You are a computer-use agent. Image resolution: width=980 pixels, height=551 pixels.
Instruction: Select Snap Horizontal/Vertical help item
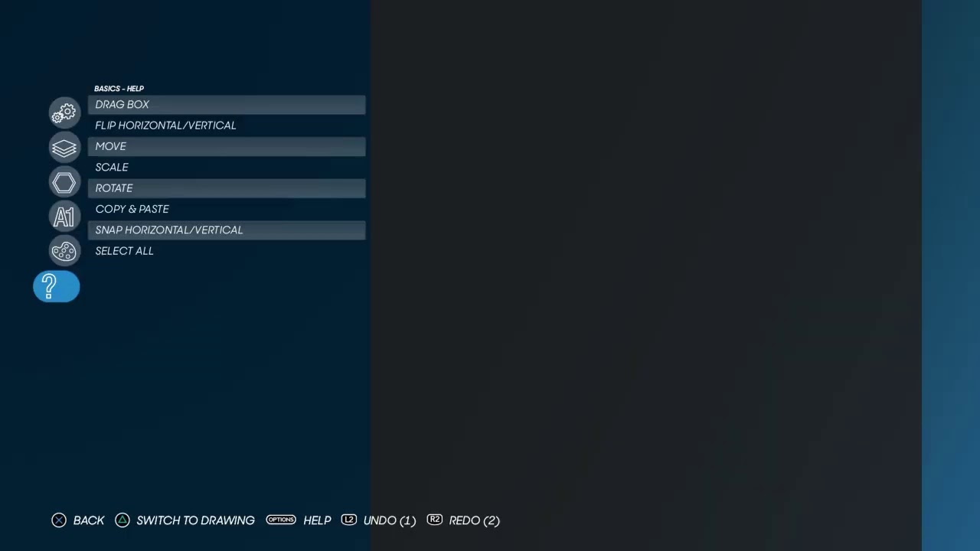(226, 230)
